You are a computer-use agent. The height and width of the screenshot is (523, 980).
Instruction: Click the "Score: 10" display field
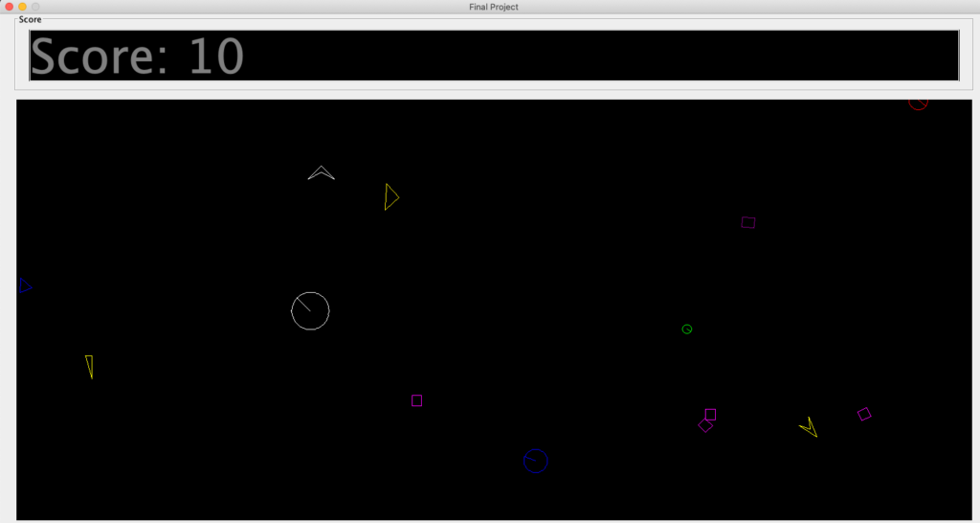[x=494, y=56]
